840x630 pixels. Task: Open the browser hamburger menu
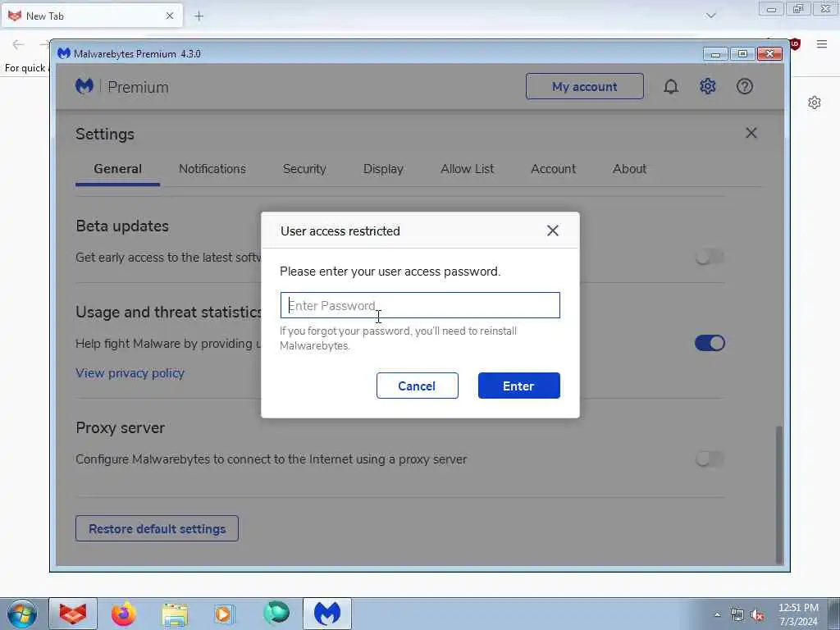click(822, 44)
